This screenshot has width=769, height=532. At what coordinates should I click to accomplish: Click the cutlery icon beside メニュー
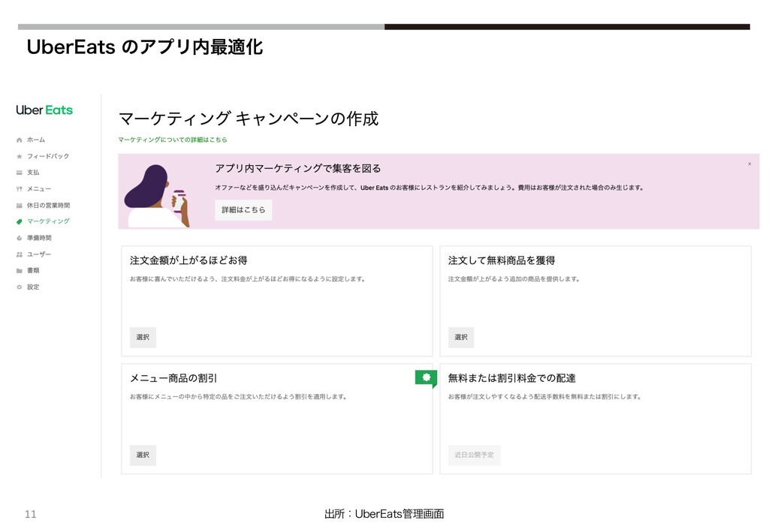point(19,189)
